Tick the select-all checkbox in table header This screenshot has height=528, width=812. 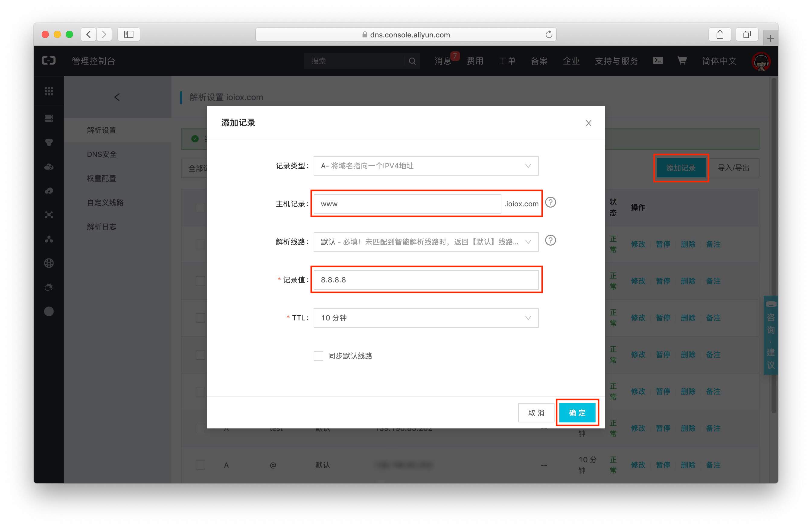click(200, 207)
